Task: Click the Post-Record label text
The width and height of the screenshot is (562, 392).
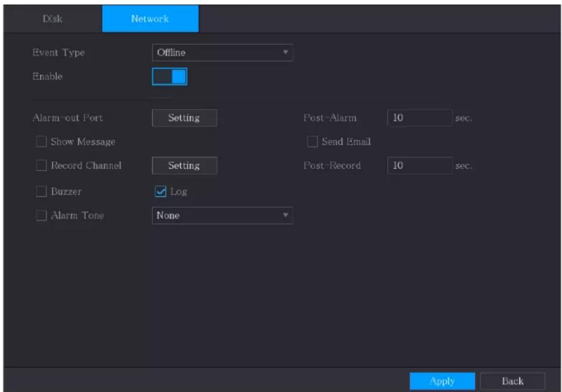Action: point(332,166)
